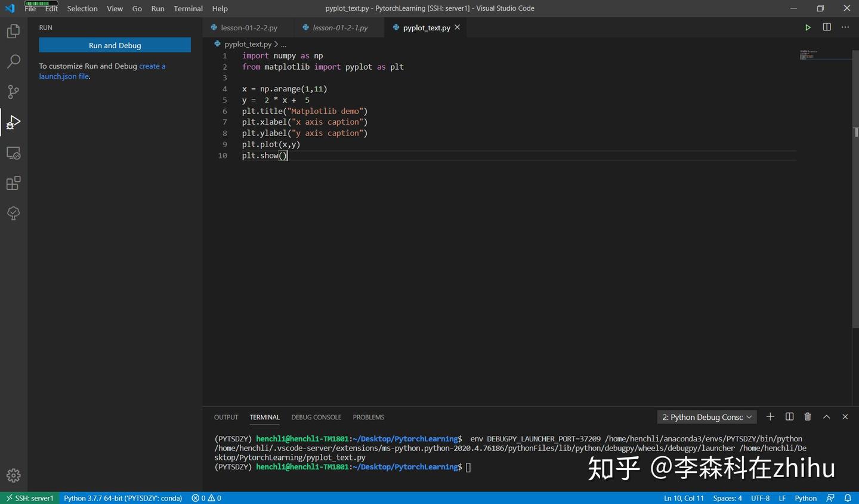Split the terminal pane

click(789, 417)
